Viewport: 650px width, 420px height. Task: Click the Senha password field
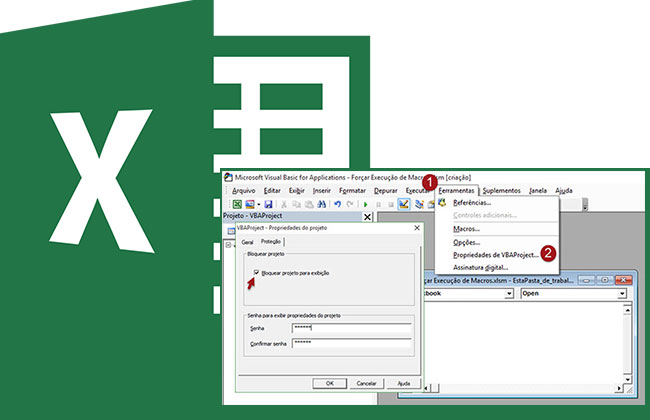352,328
